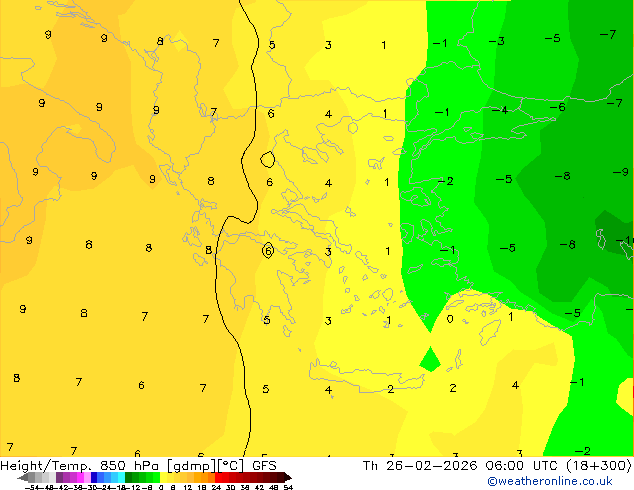Click the '-54' label on the legend scale
Screen dimensions: 634x490
point(32,487)
